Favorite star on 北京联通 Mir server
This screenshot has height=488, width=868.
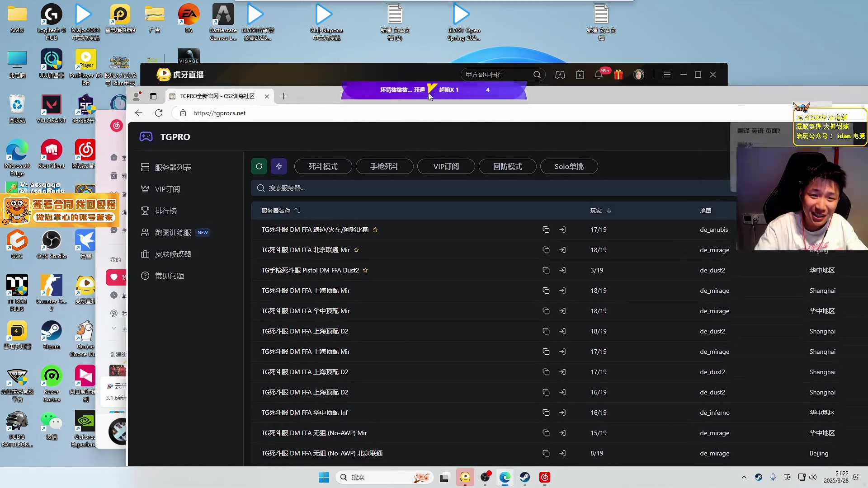coord(356,250)
